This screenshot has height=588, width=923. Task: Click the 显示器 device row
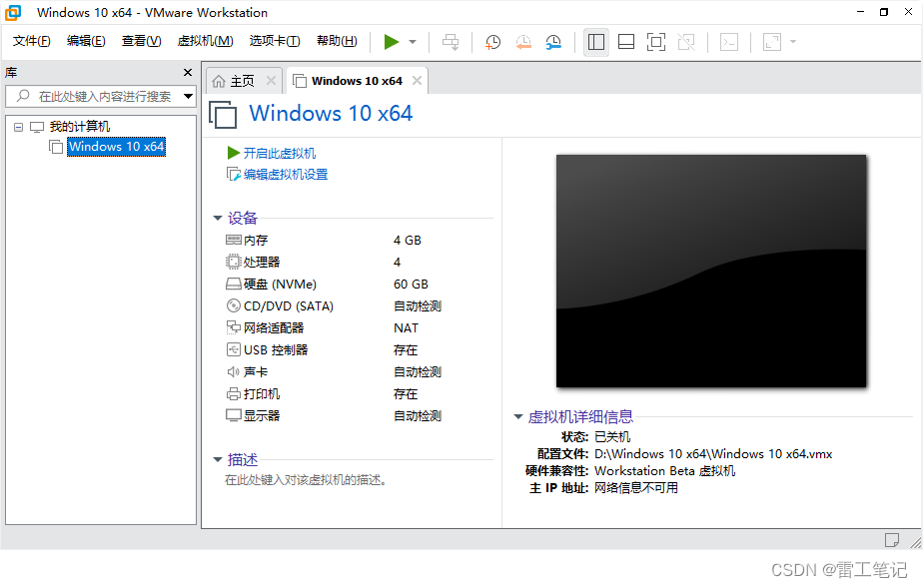coord(334,416)
